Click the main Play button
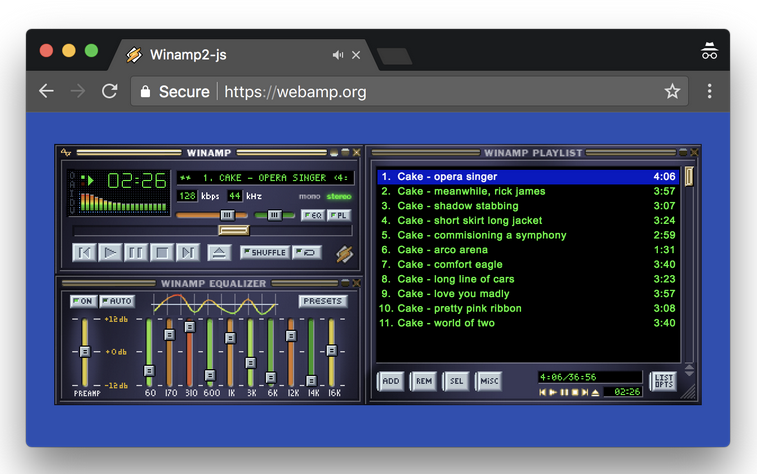The image size is (757, 474). pos(110,252)
